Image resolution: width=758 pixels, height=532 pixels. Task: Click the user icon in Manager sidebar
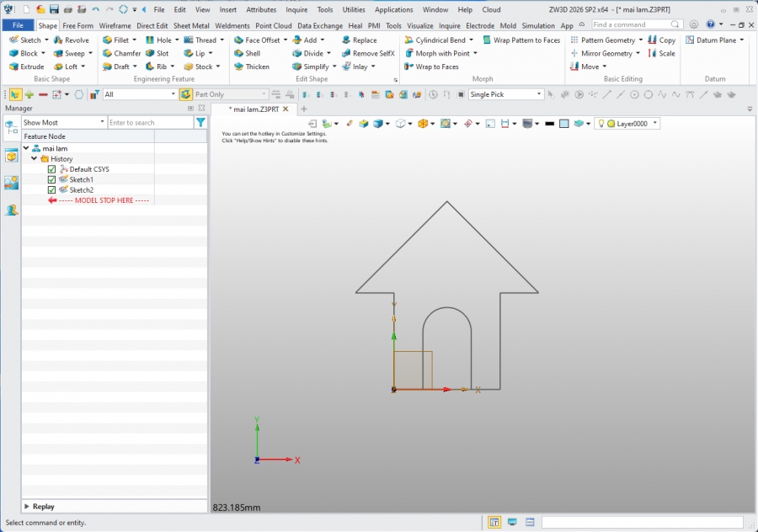(x=12, y=210)
